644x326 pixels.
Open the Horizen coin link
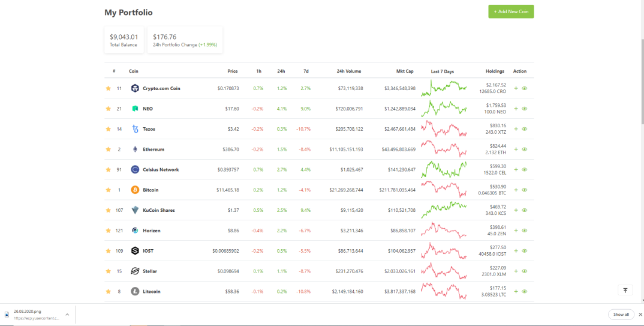[152, 231]
